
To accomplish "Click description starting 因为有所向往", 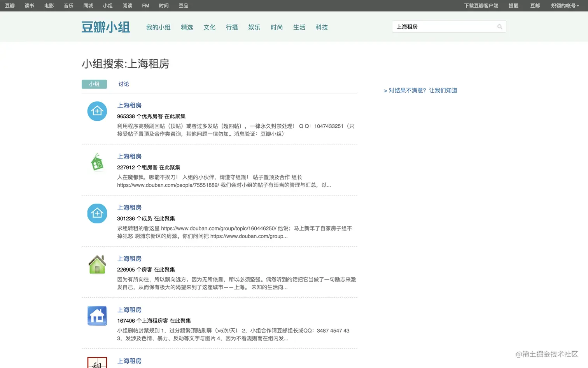I will (x=236, y=283).
